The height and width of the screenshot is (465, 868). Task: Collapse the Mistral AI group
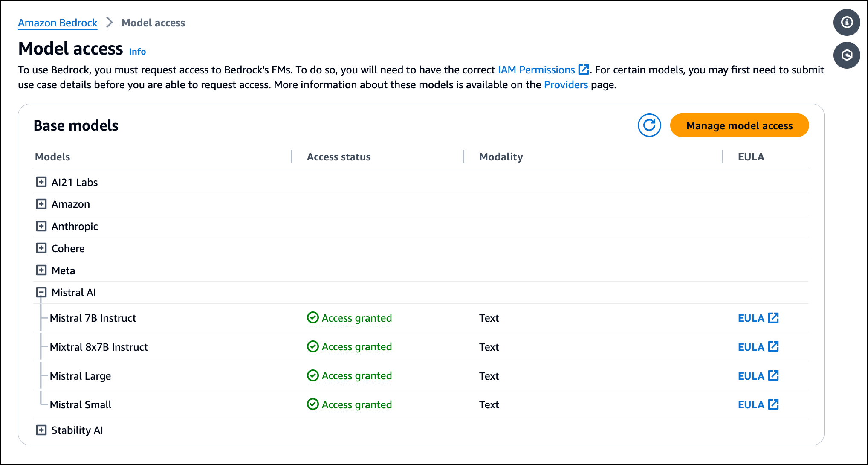pyautogui.click(x=41, y=293)
